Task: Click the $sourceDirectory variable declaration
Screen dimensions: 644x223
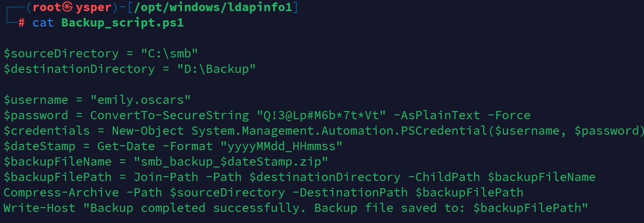Action: [x=61, y=54]
